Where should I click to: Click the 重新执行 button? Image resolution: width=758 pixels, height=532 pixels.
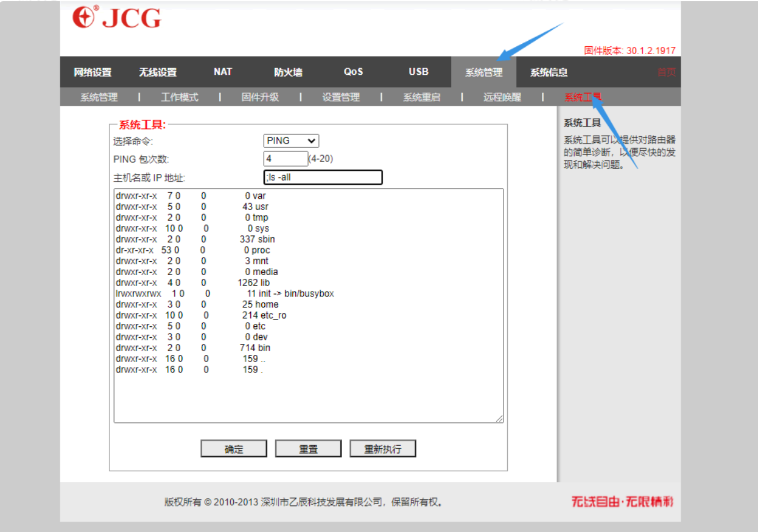click(382, 449)
